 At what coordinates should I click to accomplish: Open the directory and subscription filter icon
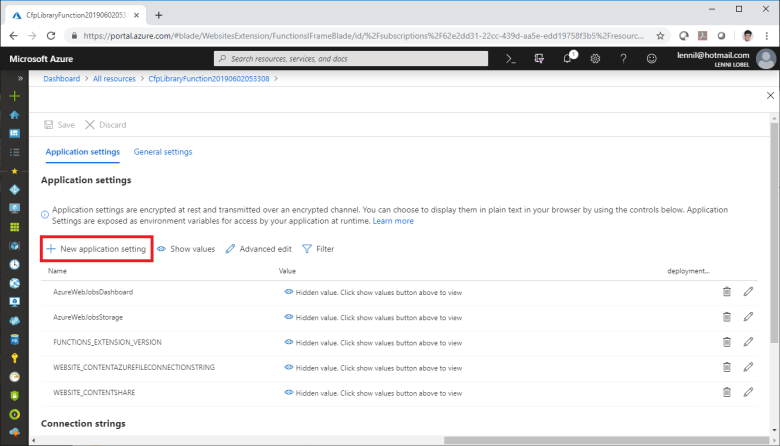[539, 59]
